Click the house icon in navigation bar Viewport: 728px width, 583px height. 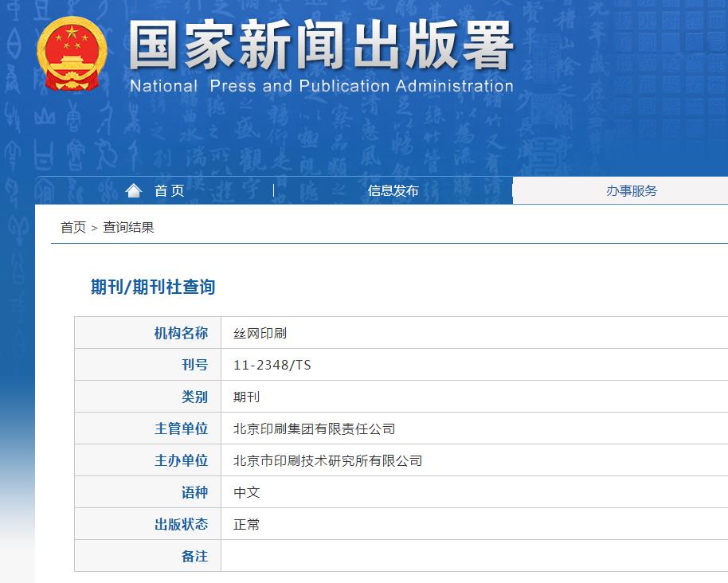134,190
